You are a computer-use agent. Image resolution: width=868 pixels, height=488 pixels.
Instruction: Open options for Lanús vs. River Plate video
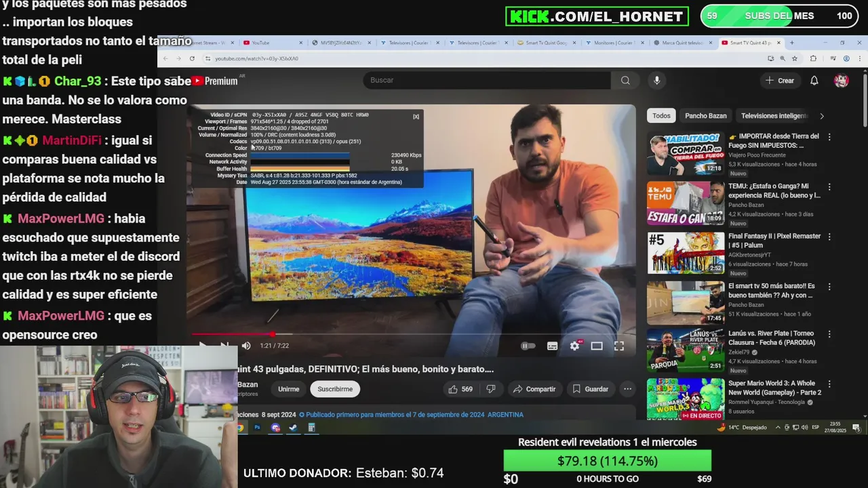click(829, 334)
